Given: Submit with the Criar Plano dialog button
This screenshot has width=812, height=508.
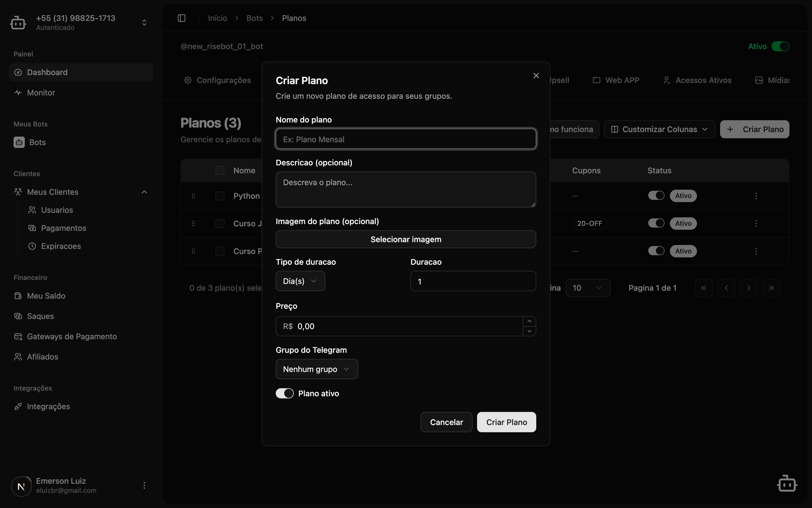Looking at the screenshot, I should coord(506,422).
